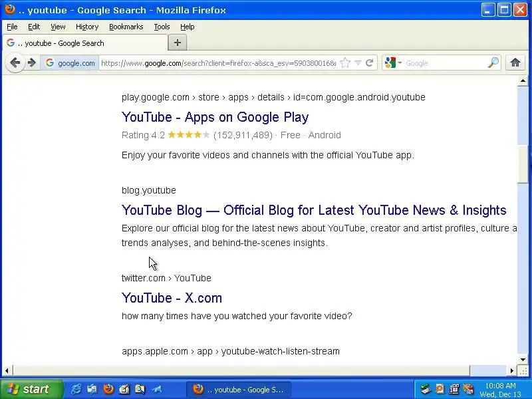Reload the current page
532x399 pixels.
[370, 63]
